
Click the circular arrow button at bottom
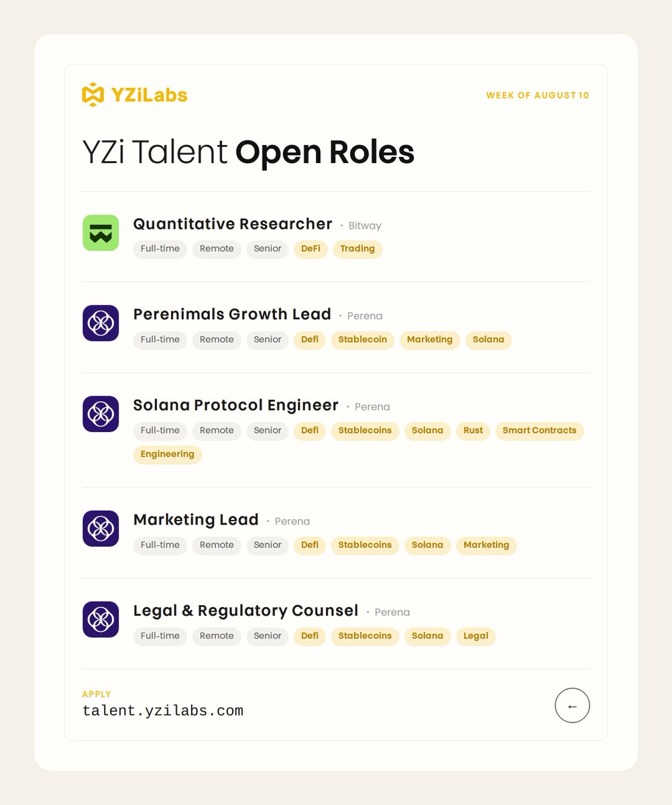[572, 706]
